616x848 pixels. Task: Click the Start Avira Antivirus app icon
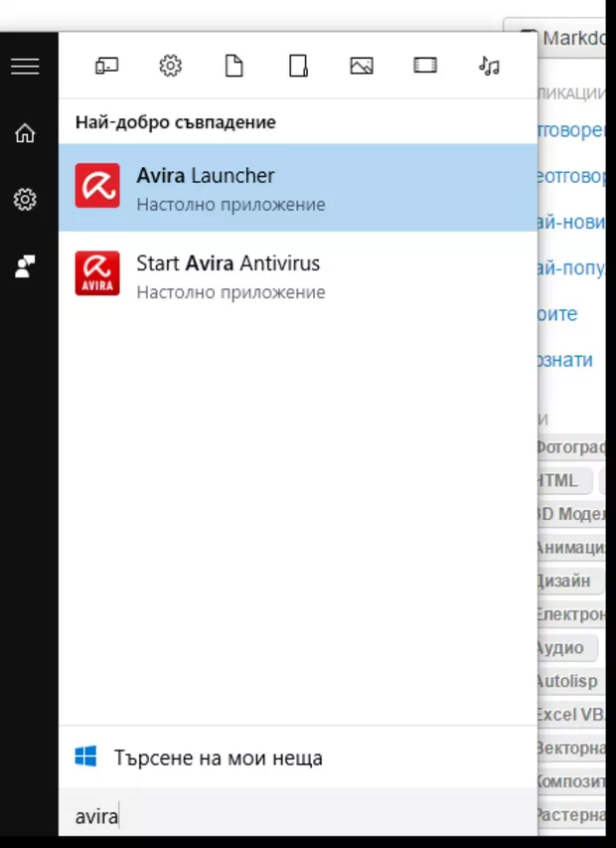97,273
